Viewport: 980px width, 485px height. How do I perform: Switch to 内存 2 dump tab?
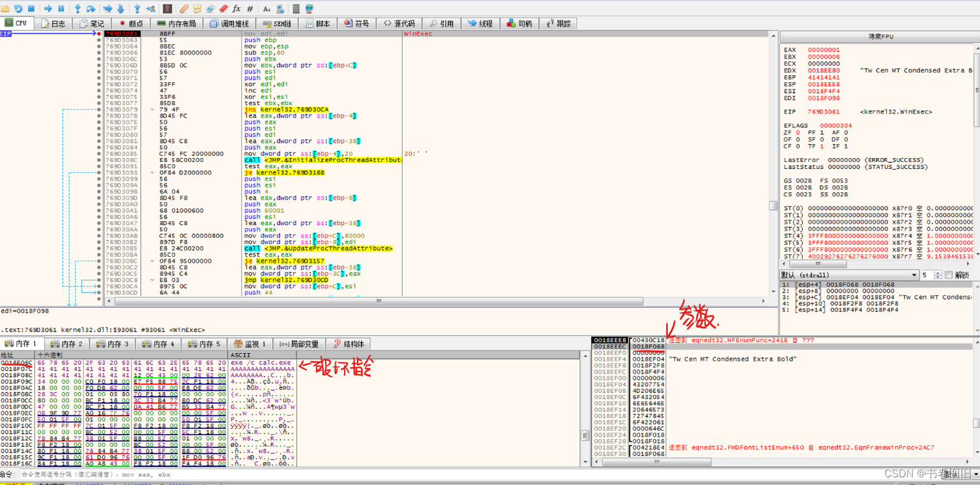[x=66, y=344]
